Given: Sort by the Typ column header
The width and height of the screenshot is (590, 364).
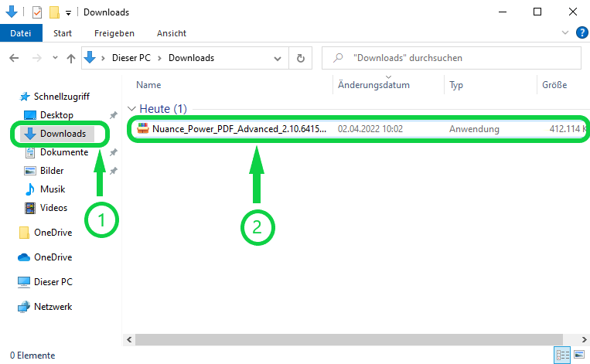Looking at the screenshot, I should point(456,85).
